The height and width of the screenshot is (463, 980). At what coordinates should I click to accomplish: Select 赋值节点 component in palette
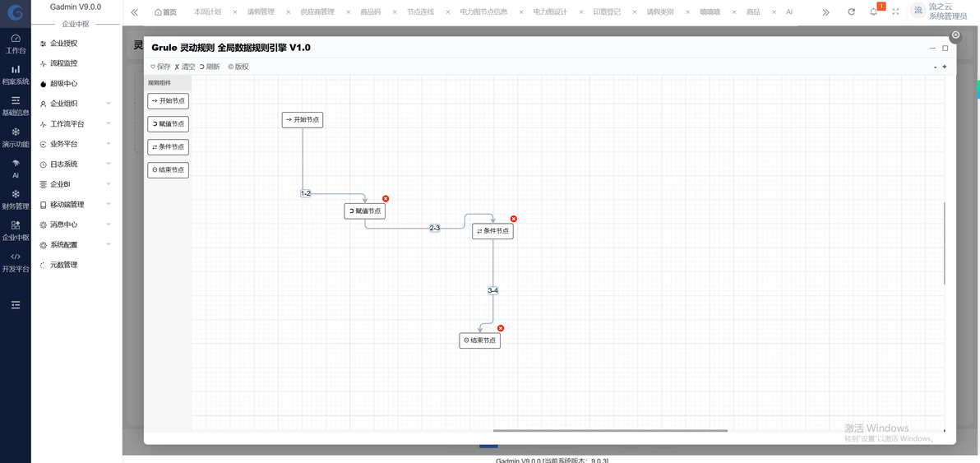168,123
